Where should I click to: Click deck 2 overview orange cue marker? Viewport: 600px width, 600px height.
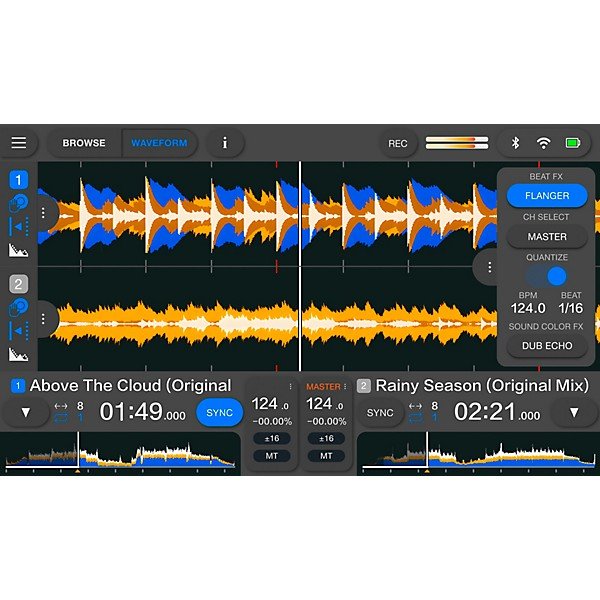[x=427, y=471]
